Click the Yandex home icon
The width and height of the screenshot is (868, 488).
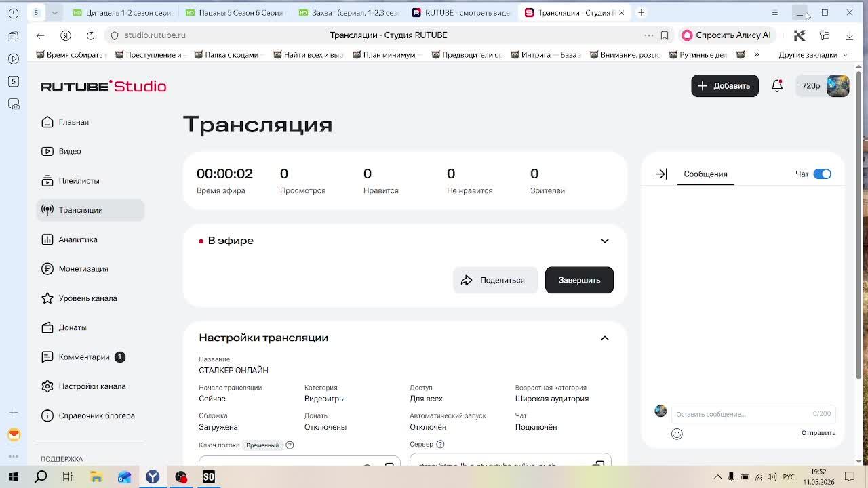[x=66, y=35]
